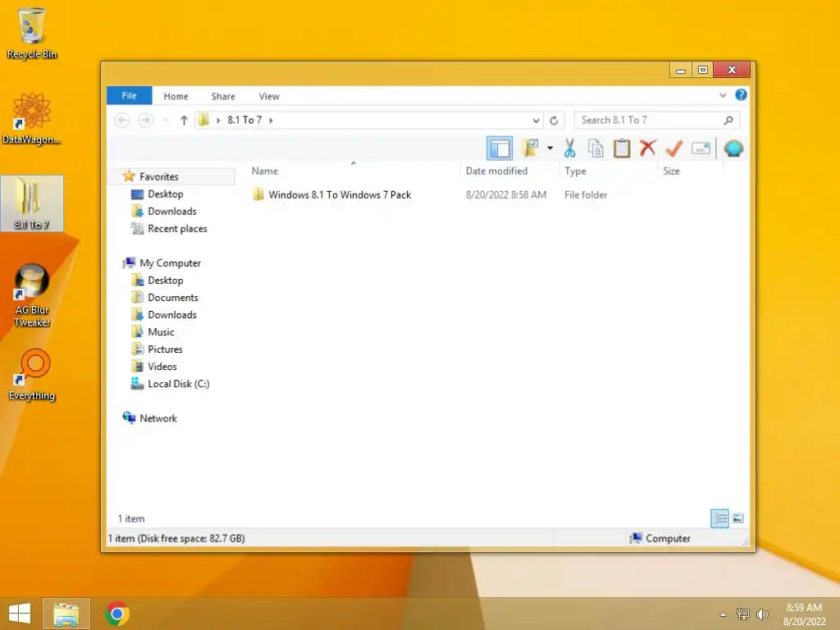
Task: Switch to the Home ribbon tab
Action: coord(176,97)
